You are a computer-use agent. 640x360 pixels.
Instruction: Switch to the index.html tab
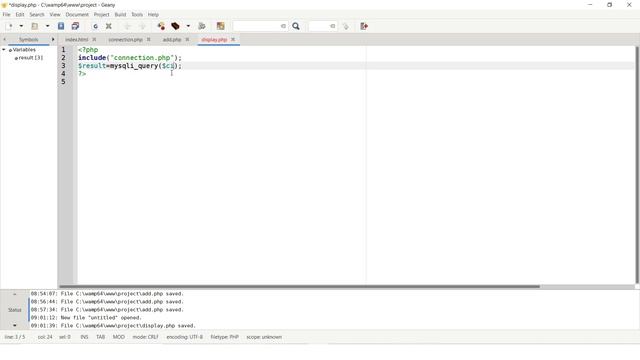76,40
